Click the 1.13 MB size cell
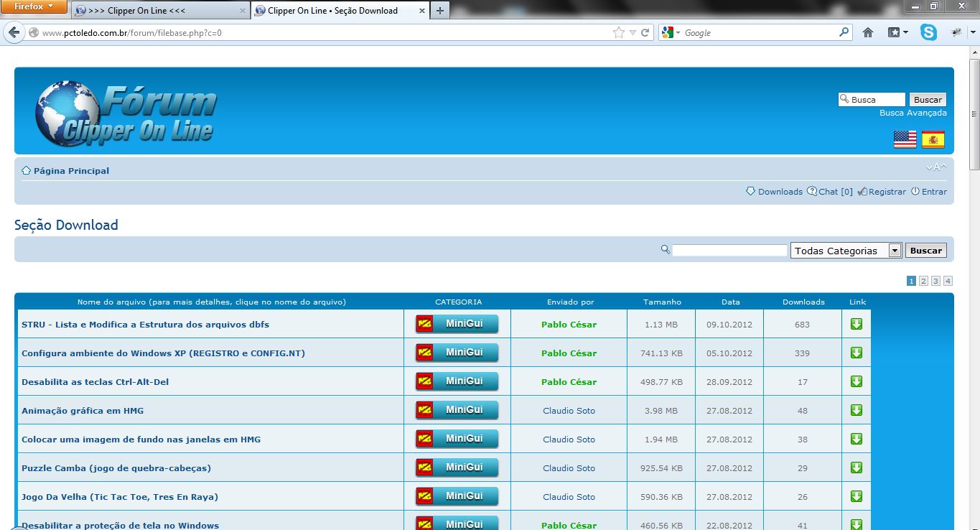The image size is (980, 530). pos(661,325)
